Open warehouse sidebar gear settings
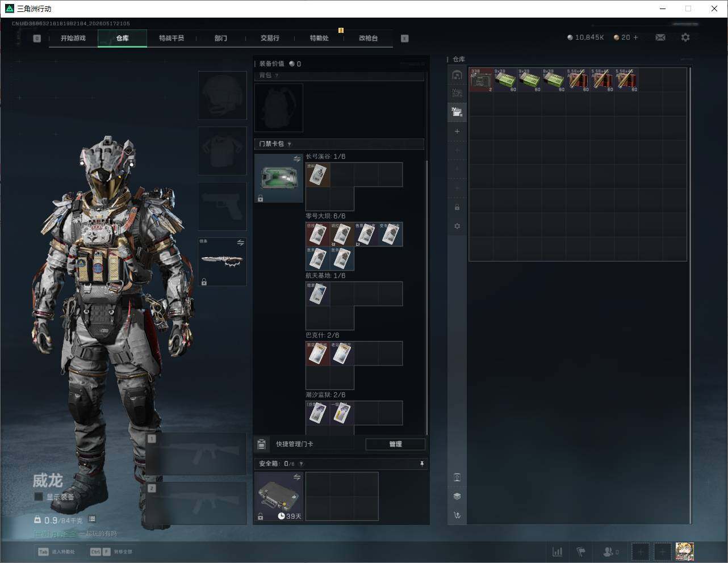 pyautogui.click(x=457, y=226)
